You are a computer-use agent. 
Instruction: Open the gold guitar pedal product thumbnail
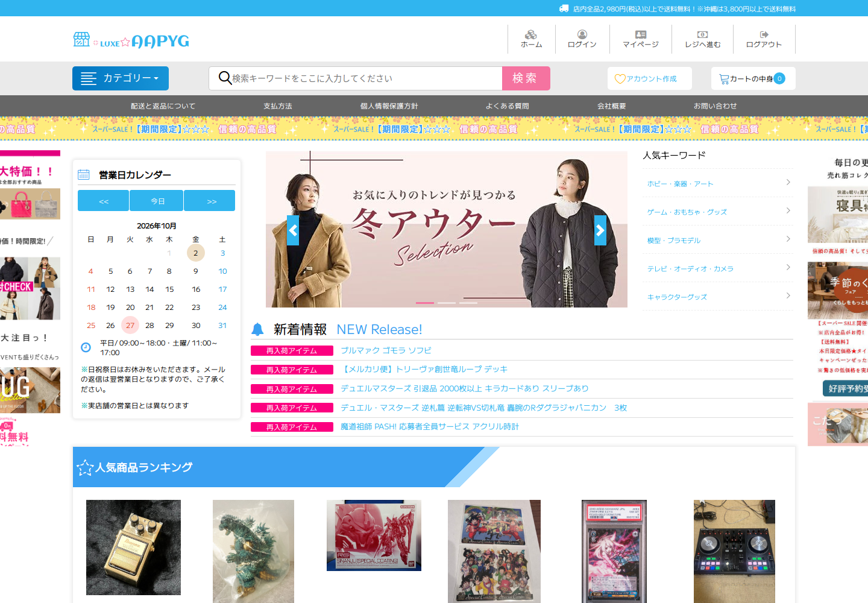point(133,548)
